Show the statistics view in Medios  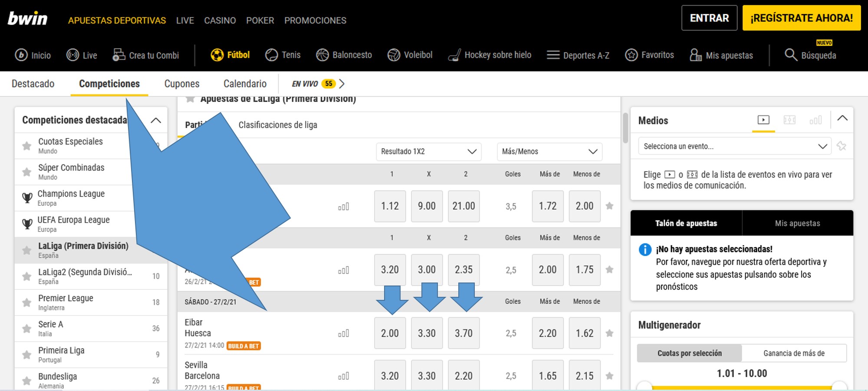[x=815, y=120]
